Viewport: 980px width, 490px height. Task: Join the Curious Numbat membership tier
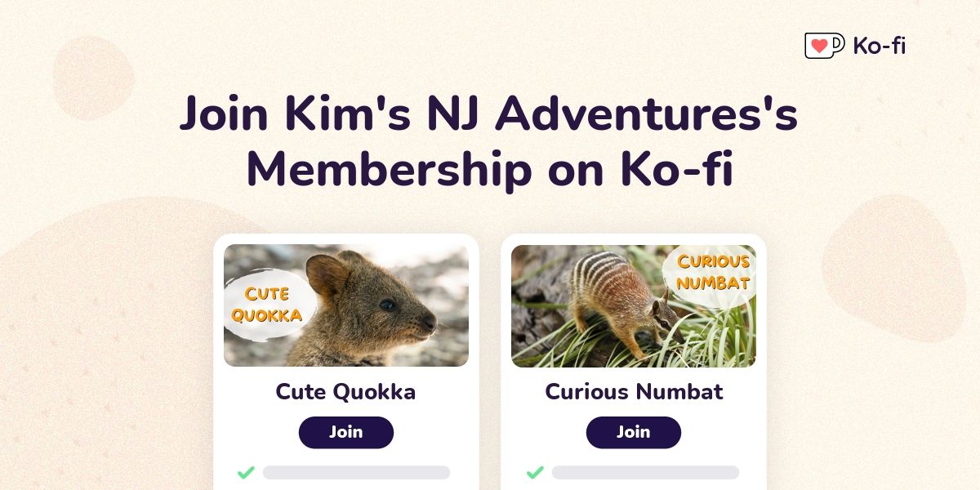pos(633,432)
